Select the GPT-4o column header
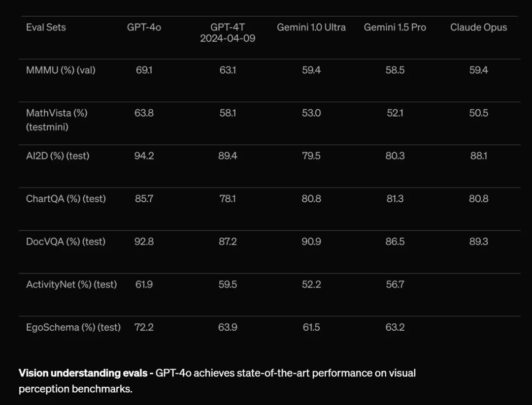 (x=144, y=28)
